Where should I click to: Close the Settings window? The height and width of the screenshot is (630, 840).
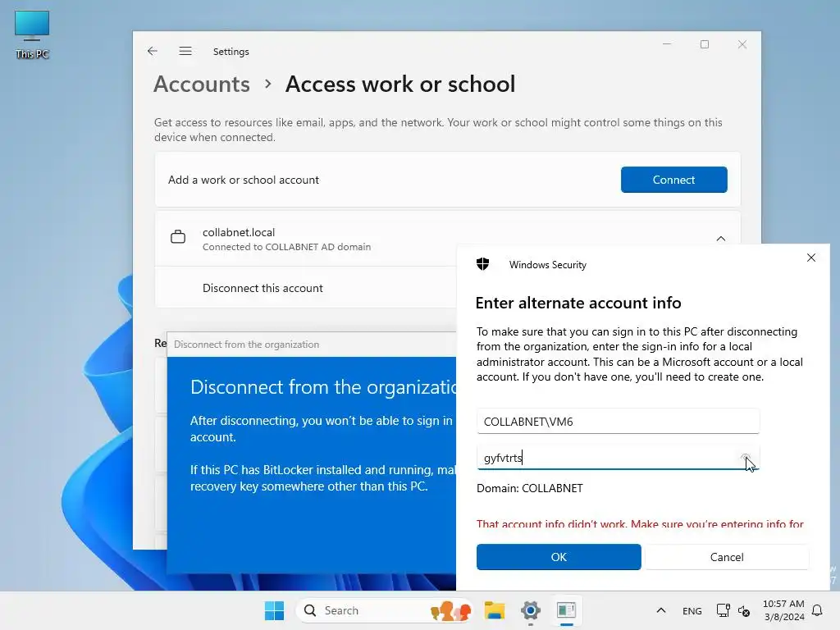742,44
